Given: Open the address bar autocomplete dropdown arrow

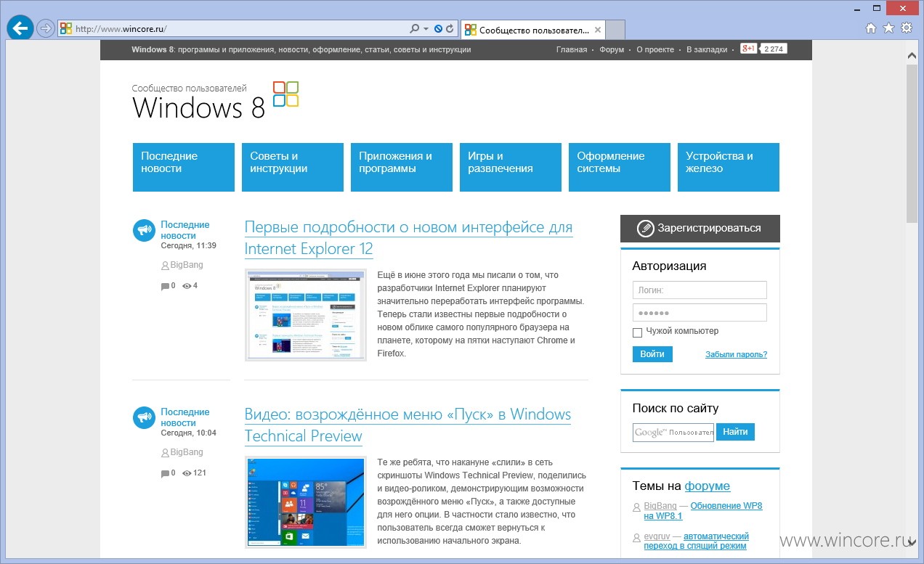Looking at the screenshot, I should [x=426, y=29].
